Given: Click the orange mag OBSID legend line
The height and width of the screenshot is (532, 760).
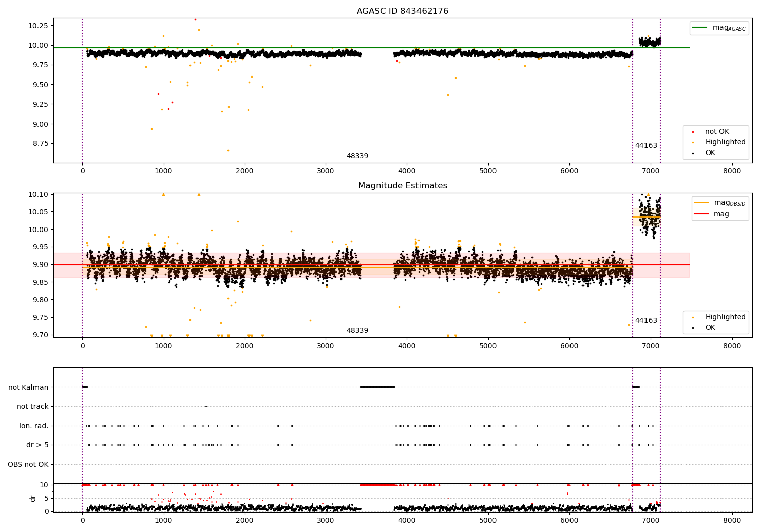Looking at the screenshot, I should (x=702, y=203).
